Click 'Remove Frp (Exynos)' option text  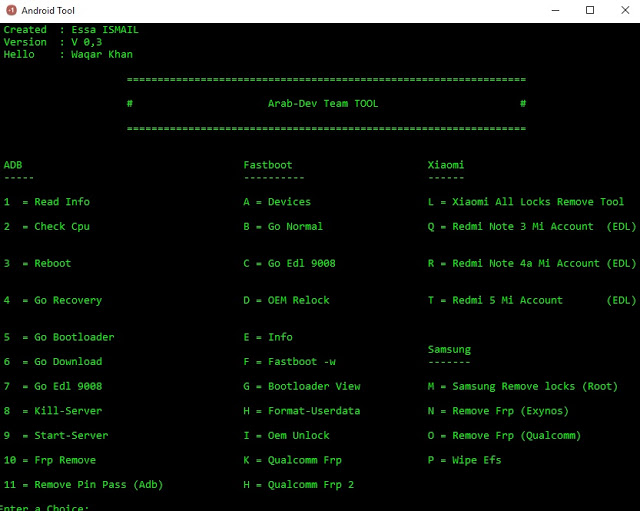[x=510, y=411]
